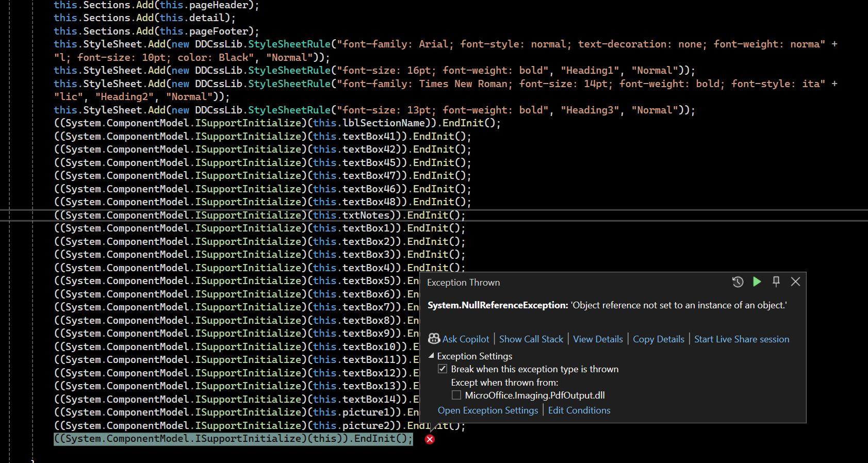The image size is (868, 463).
Task: Click Show Call Stack link
Action: click(x=531, y=339)
